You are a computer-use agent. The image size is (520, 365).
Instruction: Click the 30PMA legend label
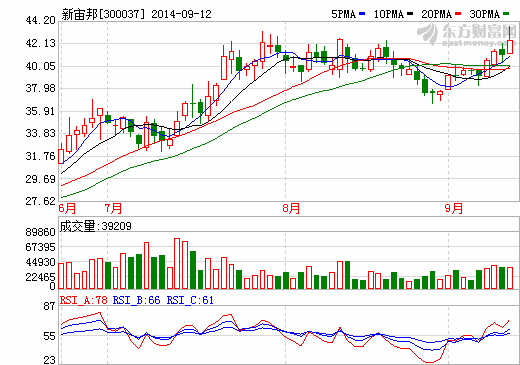[485, 14]
